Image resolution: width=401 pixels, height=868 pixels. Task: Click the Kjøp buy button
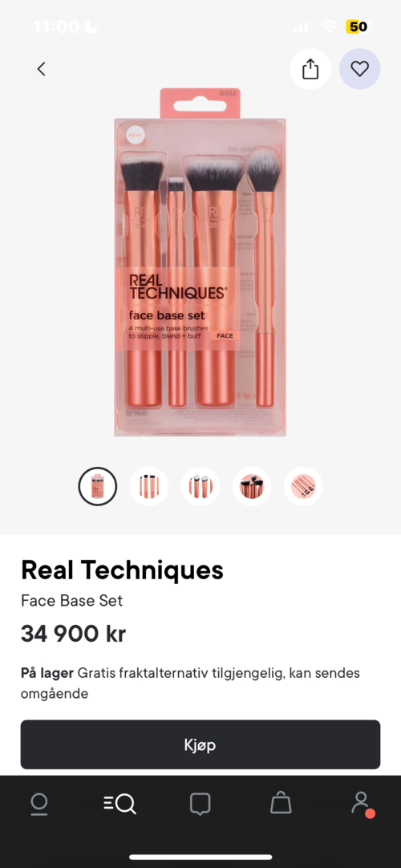pos(200,744)
